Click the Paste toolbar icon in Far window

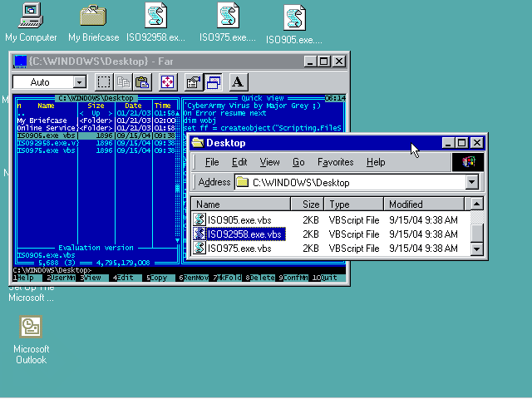(x=142, y=82)
